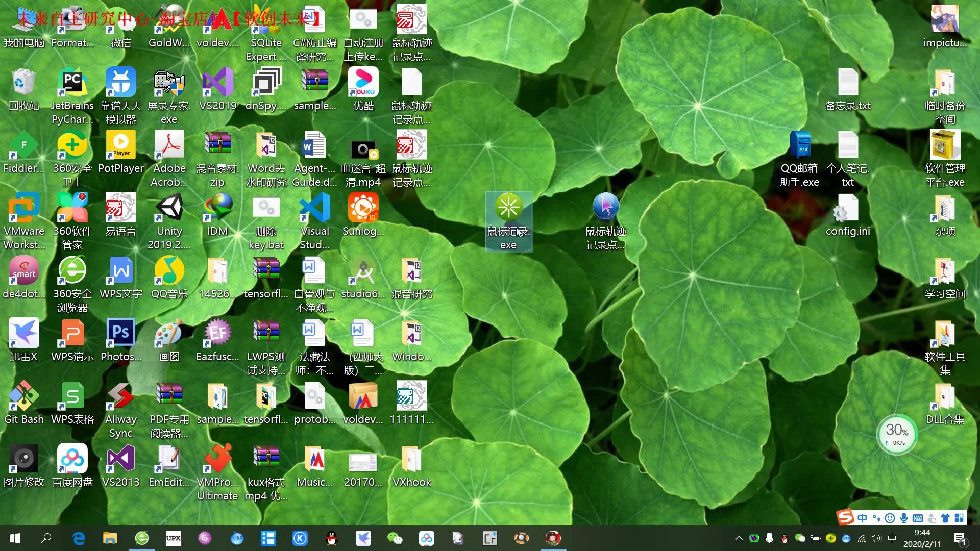
Task: Open clock showing 9:44 2020/2/11
Action: 922,538
